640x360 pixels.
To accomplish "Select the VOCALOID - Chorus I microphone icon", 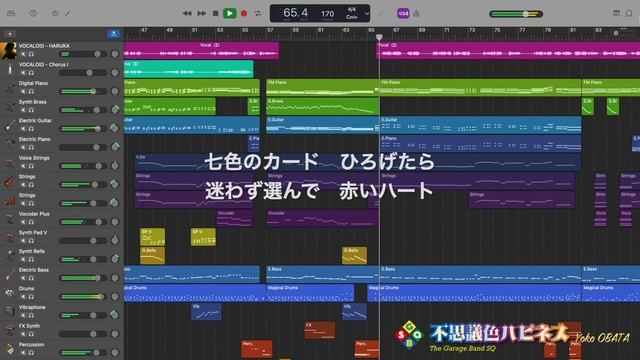I will (x=9, y=69).
